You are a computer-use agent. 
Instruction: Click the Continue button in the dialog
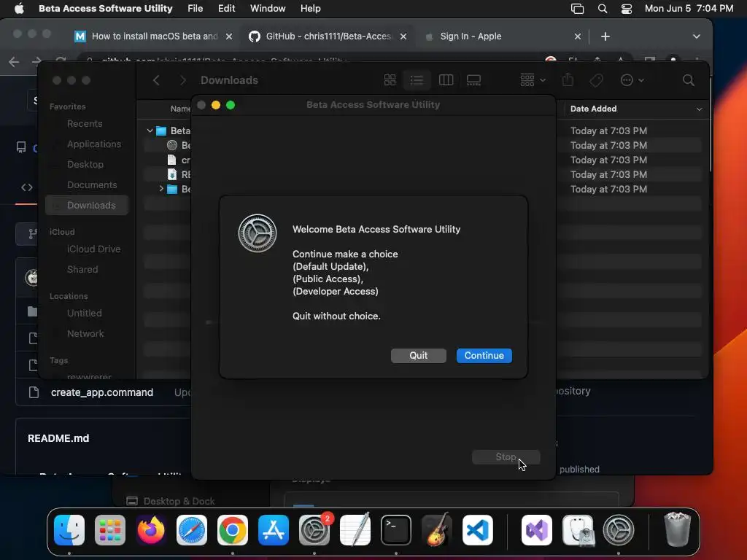pyautogui.click(x=484, y=356)
